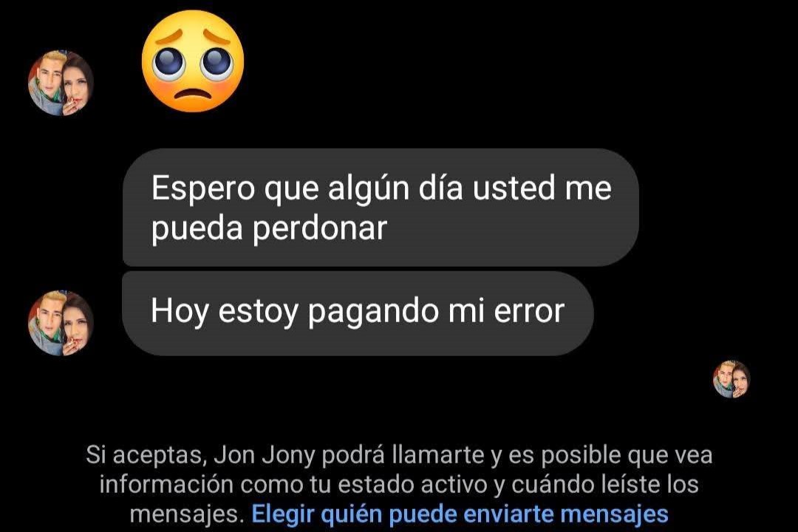Open the sender's profile picture beside the emoji
The image size is (798, 532).
tap(61, 83)
